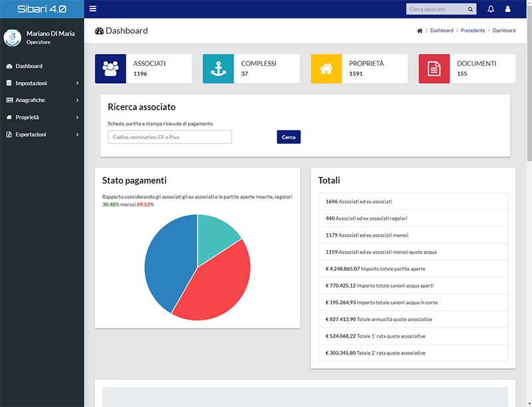Open the notifications bell

(491, 9)
